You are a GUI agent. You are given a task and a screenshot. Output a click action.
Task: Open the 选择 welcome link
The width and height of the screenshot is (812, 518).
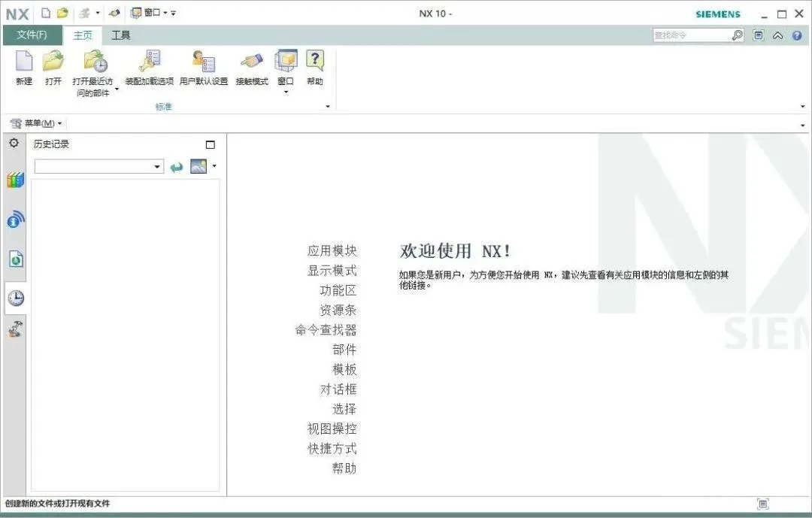click(344, 409)
